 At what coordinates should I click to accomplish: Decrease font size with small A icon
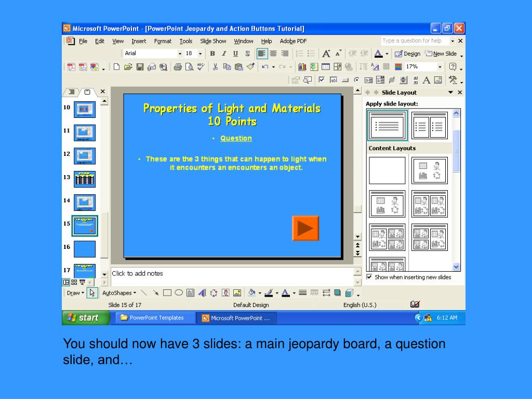pyautogui.click(x=338, y=54)
